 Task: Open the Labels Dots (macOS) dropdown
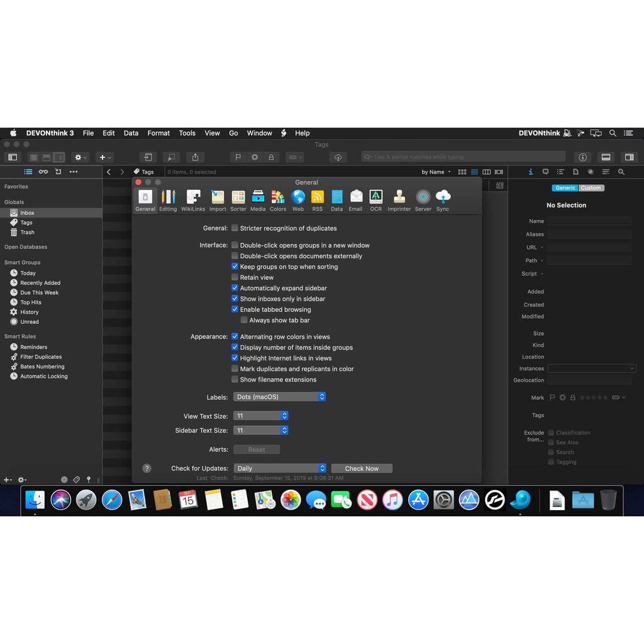coord(280,397)
